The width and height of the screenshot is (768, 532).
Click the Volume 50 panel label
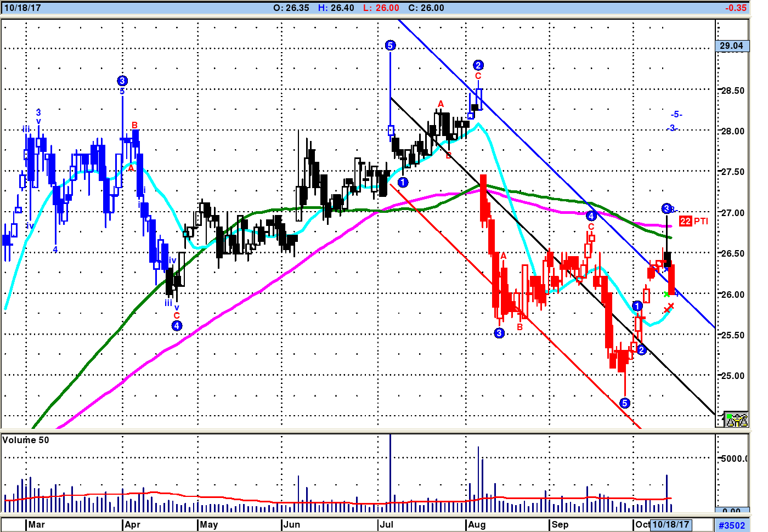(26, 440)
